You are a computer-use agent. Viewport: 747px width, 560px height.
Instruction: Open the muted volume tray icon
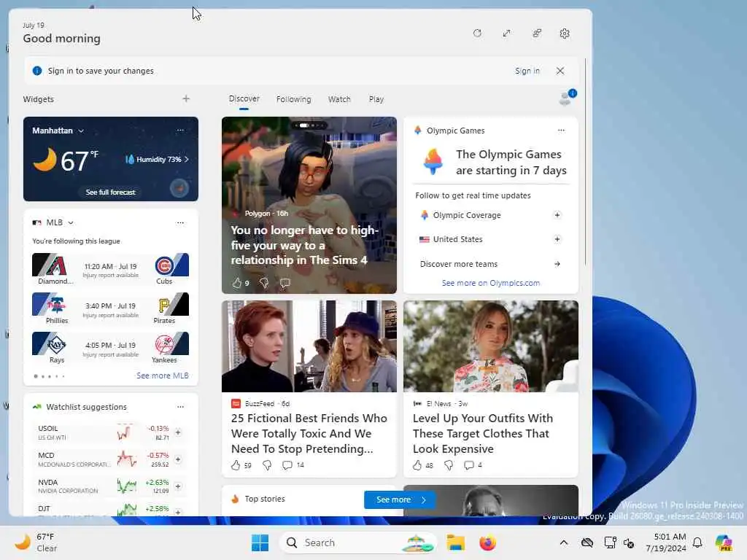(x=629, y=542)
